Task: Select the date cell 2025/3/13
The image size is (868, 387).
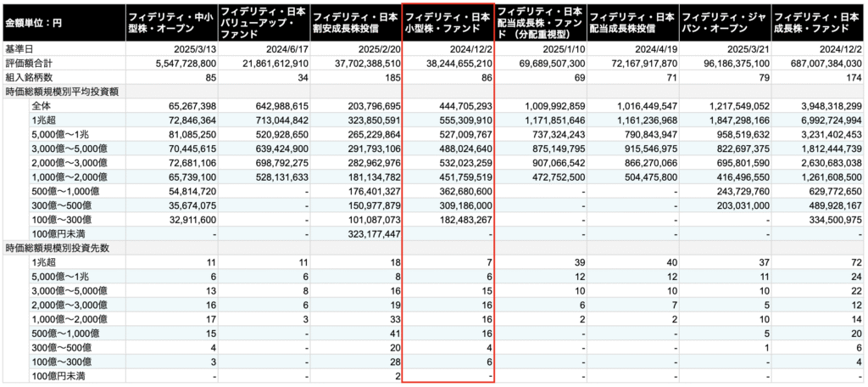Action: coord(195,49)
